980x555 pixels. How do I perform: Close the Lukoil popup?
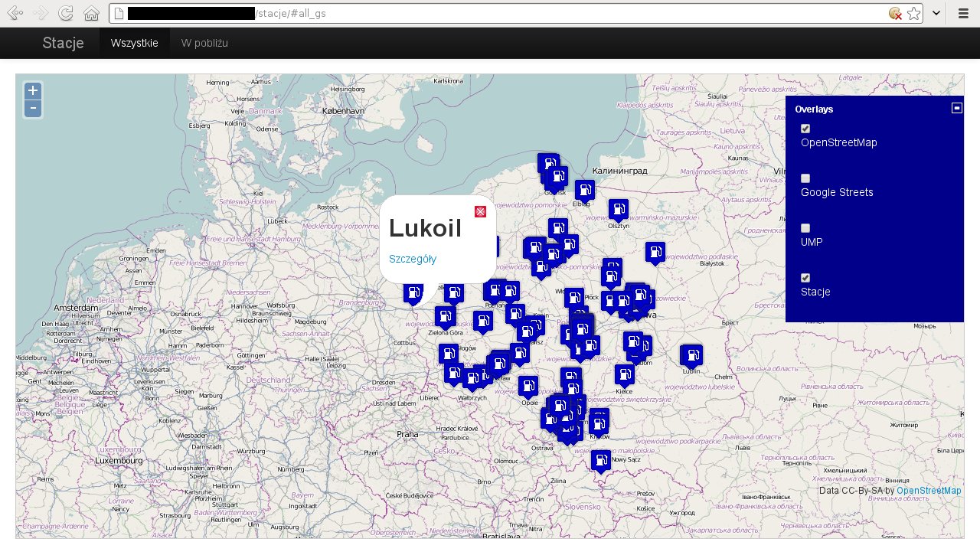[480, 211]
